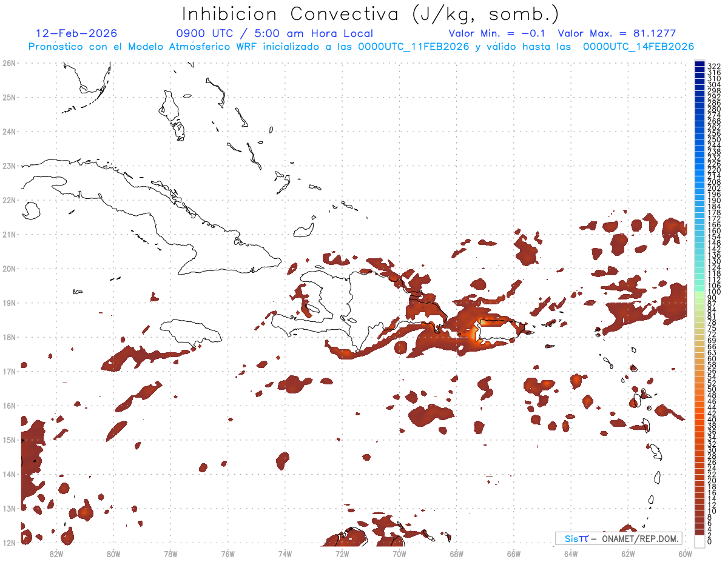Image resolution: width=728 pixels, height=562 pixels.
Task: Click color scale value '322'
Action: point(714,66)
